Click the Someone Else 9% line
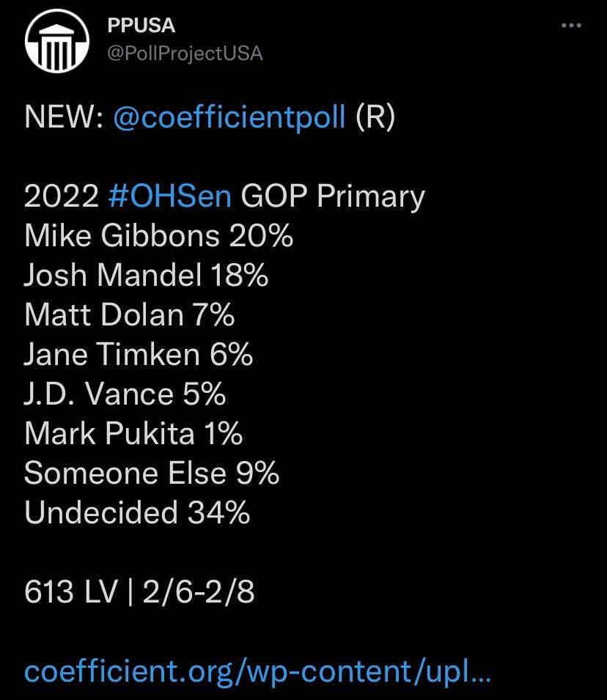The height and width of the screenshot is (700, 607). coord(152,474)
